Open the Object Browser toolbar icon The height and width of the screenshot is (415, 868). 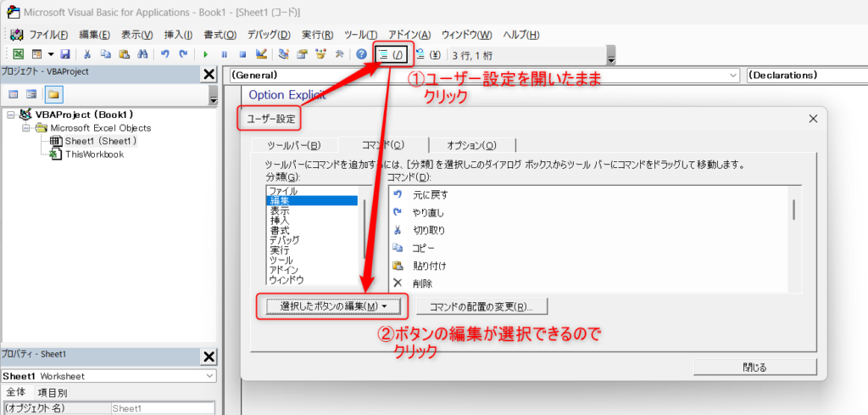[x=320, y=54]
